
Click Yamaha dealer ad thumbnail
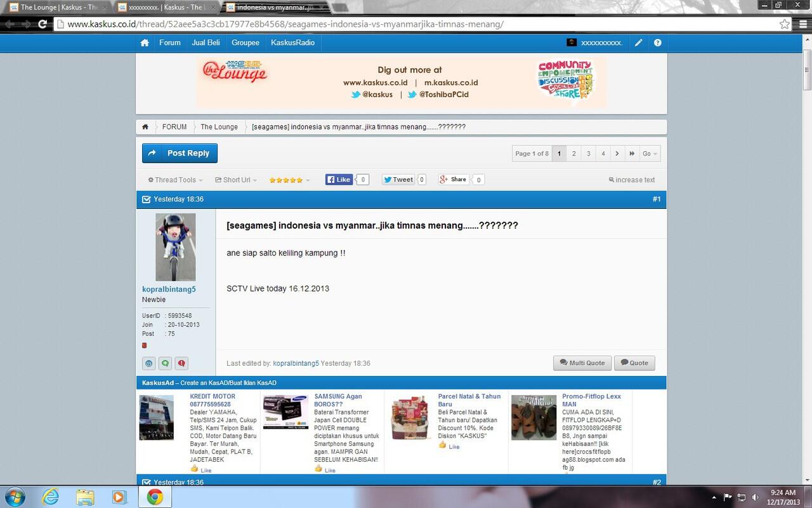[157, 418]
